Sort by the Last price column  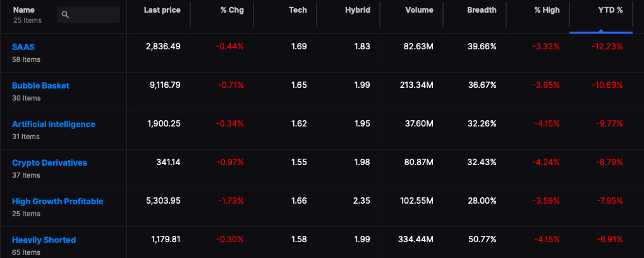[162, 10]
